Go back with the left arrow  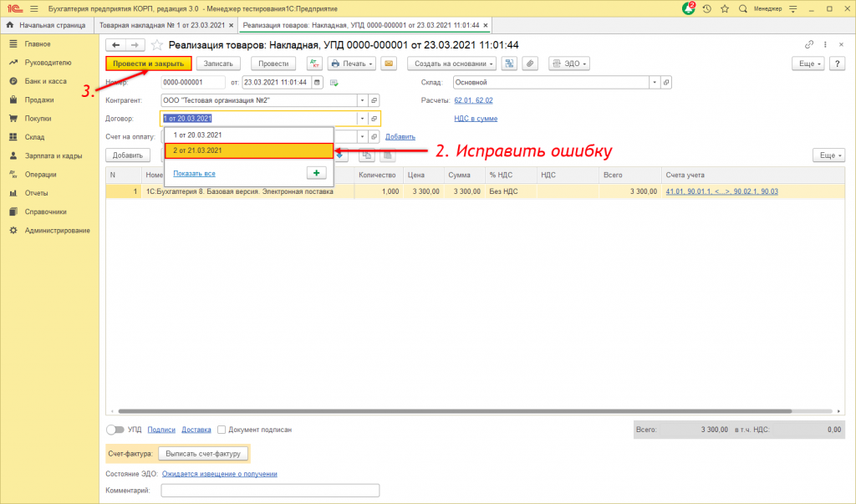[x=115, y=45]
